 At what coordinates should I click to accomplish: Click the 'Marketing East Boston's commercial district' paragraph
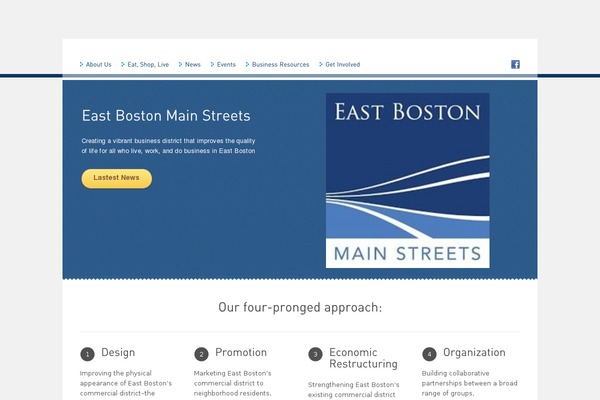[233, 384]
